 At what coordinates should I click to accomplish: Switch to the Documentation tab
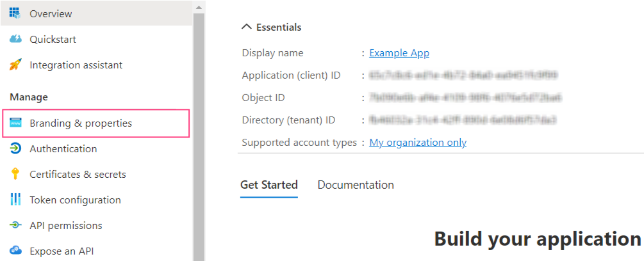[356, 185]
